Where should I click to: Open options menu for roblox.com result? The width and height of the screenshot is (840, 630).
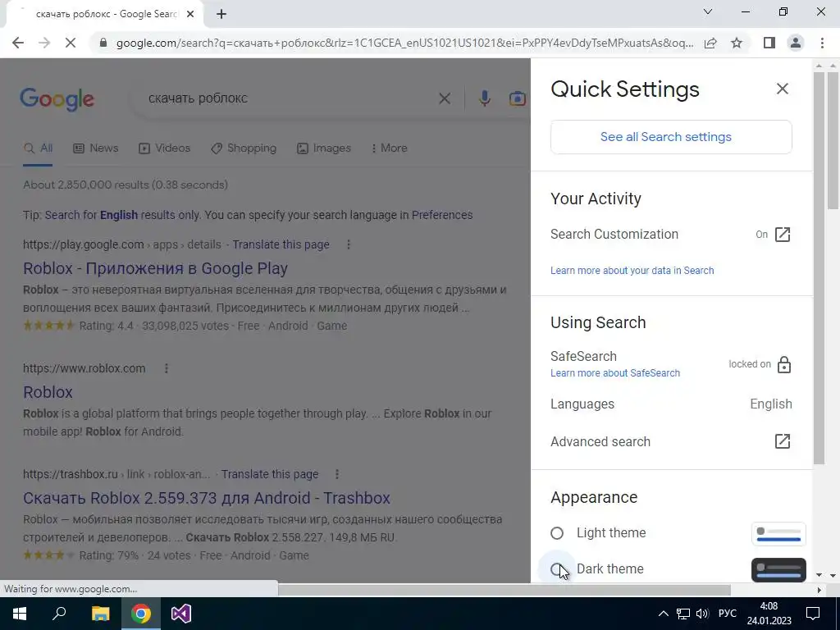point(167,368)
